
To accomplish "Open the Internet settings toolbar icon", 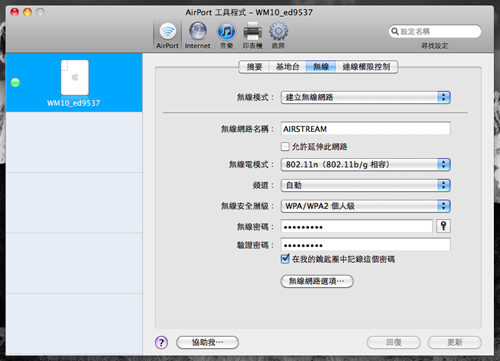I will (198, 36).
